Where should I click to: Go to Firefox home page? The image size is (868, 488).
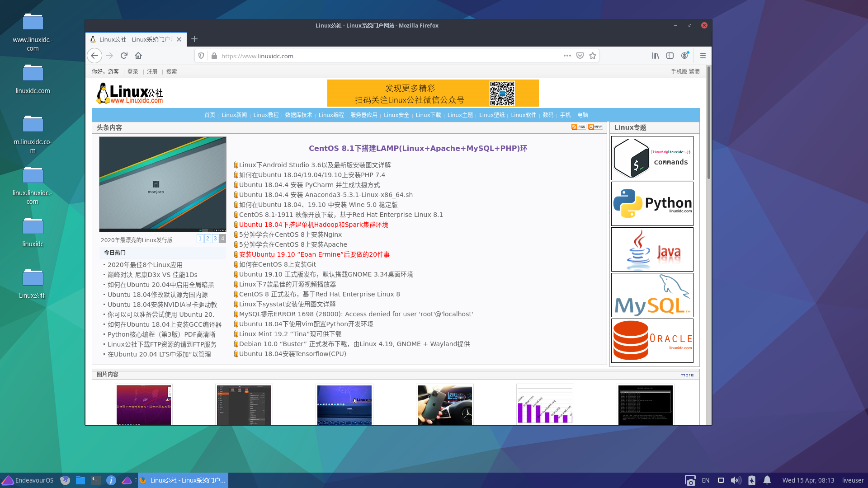(x=138, y=56)
